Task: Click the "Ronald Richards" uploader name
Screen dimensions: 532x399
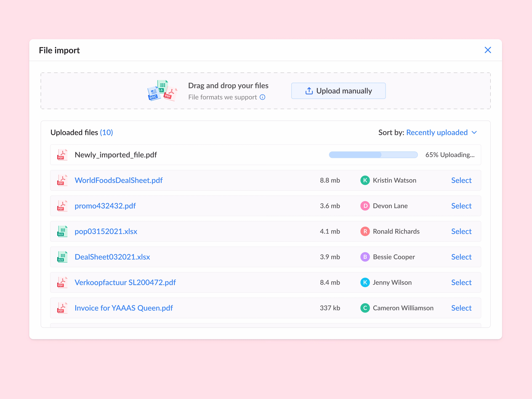Action: pyautogui.click(x=396, y=231)
